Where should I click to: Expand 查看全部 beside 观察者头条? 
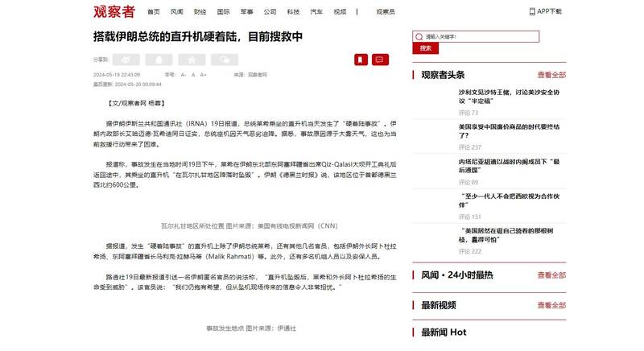[551, 75]
